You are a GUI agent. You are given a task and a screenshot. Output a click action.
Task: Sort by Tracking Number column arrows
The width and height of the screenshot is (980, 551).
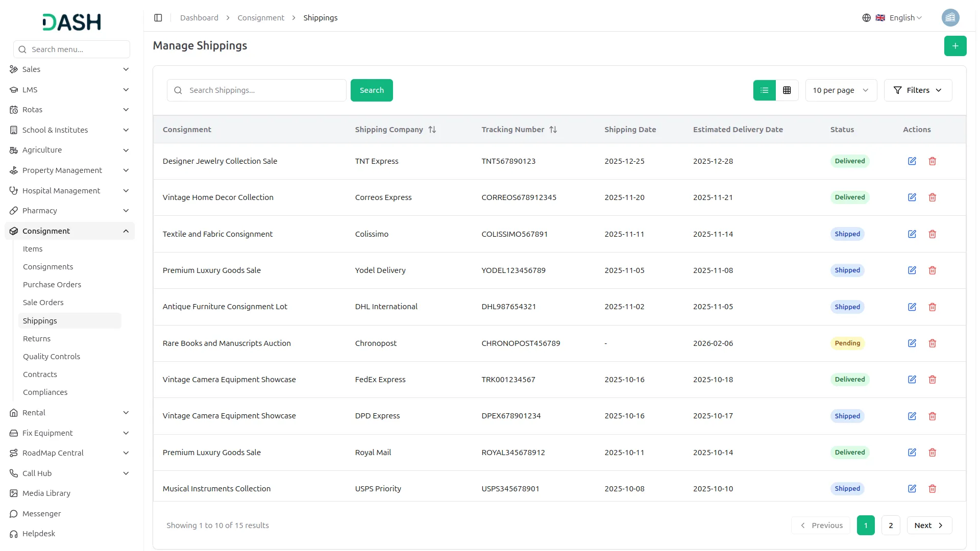[553, 130]
